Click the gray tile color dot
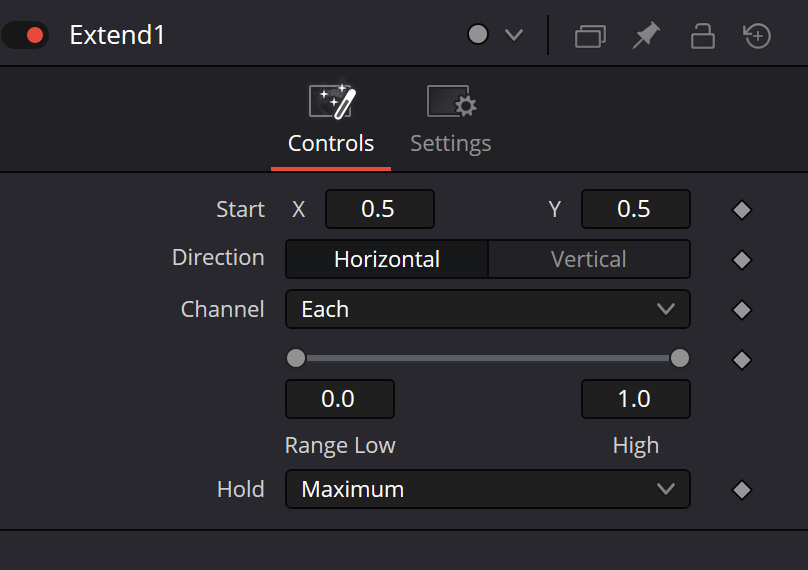This screenshot has width=808, height=570. [478, 35]
